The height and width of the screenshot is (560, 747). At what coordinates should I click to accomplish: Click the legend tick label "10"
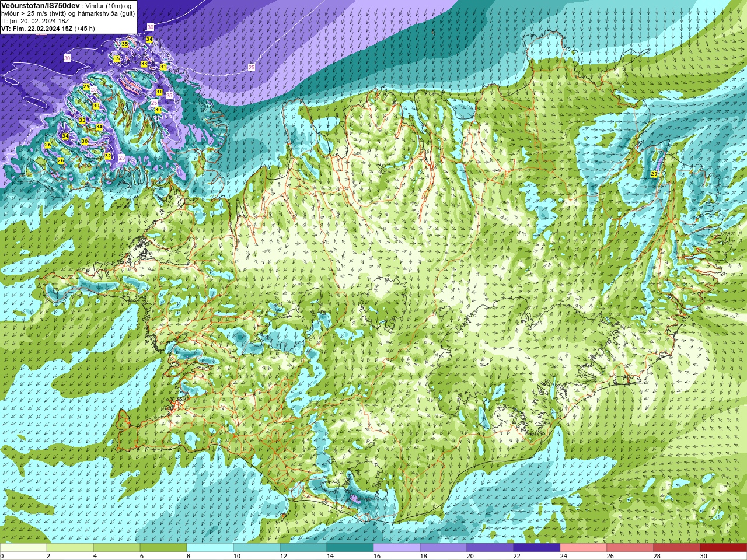(x=236, y=556)
